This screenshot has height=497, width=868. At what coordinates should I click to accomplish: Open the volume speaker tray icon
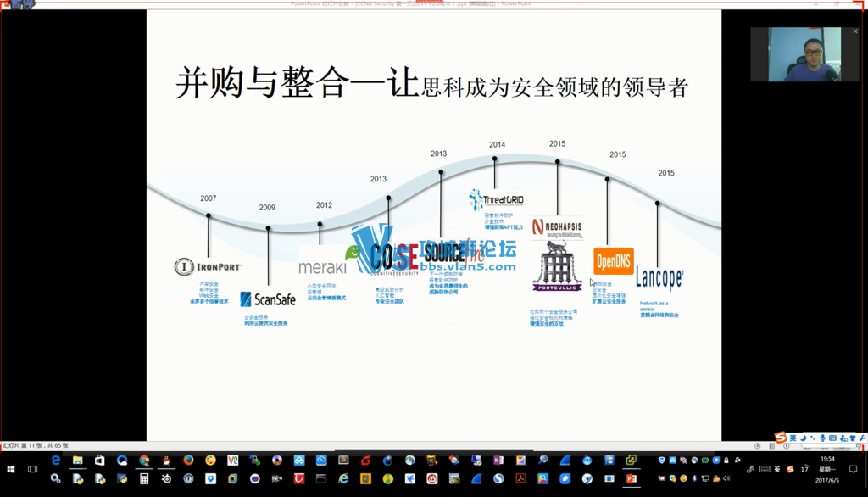tap(726, 478)
